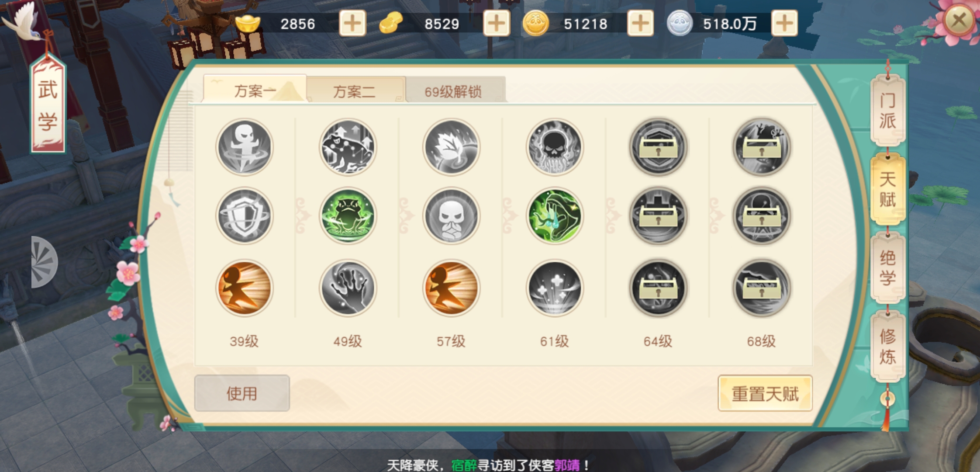Select the green cloak talent at 61级

click(555, 216)
